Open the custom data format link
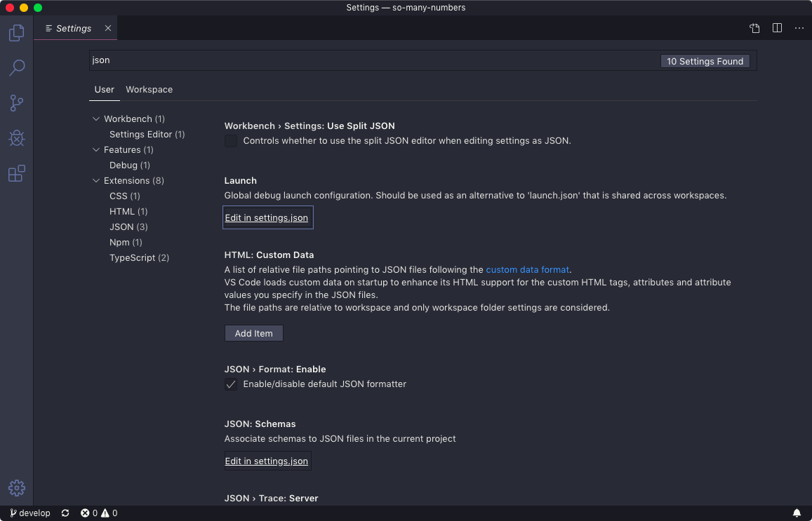This screenshot has width=812, height=521. [527, 269]
